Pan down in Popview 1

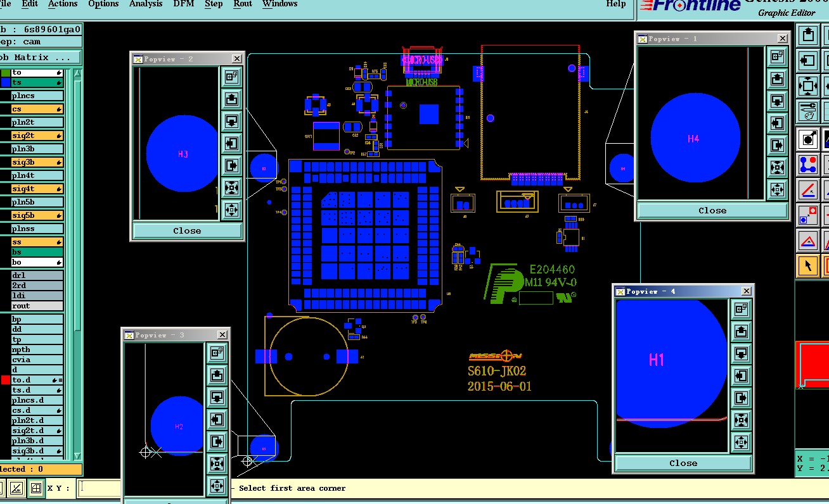pyautogui.click(x=777, y=101)
